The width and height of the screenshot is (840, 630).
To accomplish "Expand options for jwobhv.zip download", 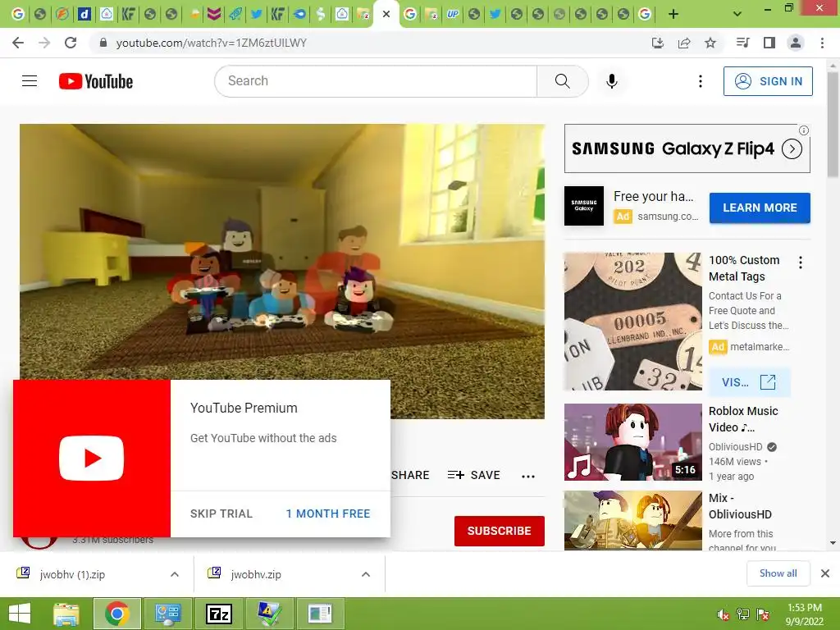I will tap(366, 574).
